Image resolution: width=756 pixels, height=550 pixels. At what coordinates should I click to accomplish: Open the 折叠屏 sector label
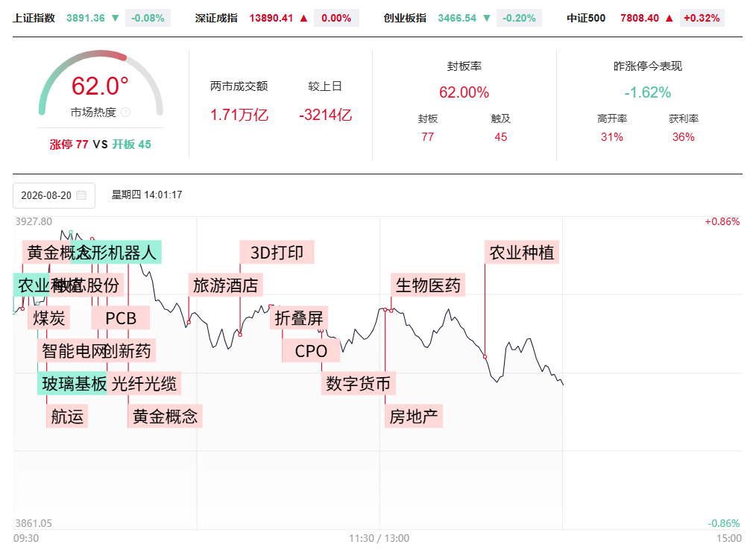point(299,317)
